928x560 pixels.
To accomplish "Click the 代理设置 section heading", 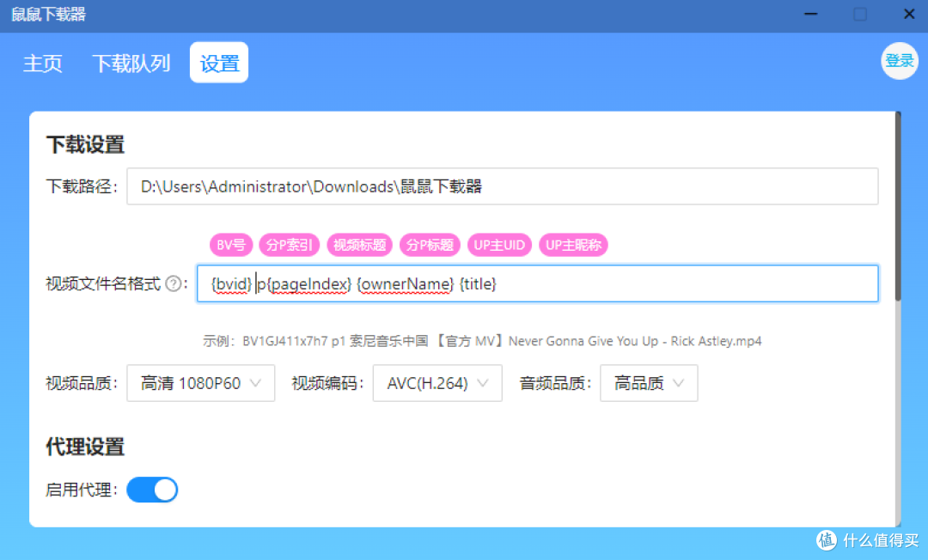I will pyautogui.click(x=85, y=447).
